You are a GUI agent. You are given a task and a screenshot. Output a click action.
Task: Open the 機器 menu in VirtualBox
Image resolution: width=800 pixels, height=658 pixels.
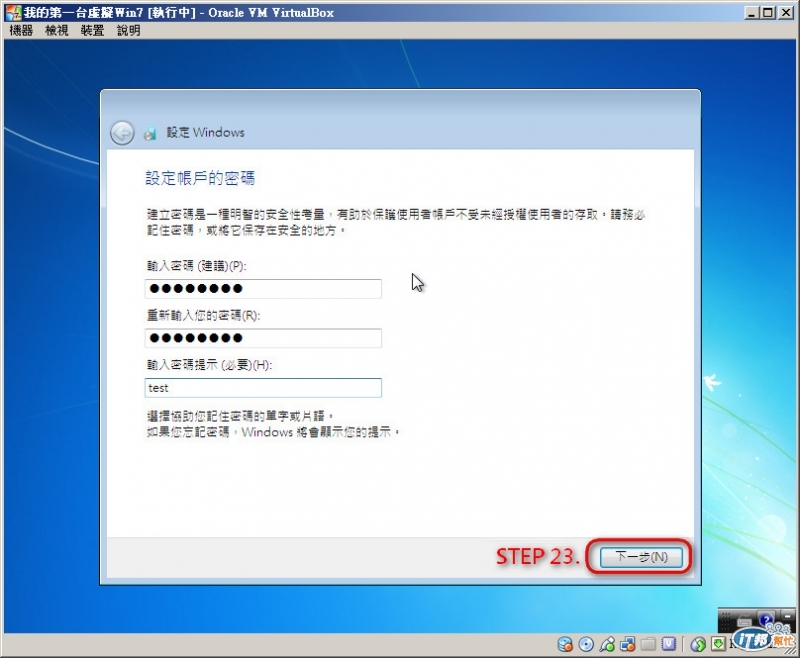pyautogui.click(x=21, y=31)
